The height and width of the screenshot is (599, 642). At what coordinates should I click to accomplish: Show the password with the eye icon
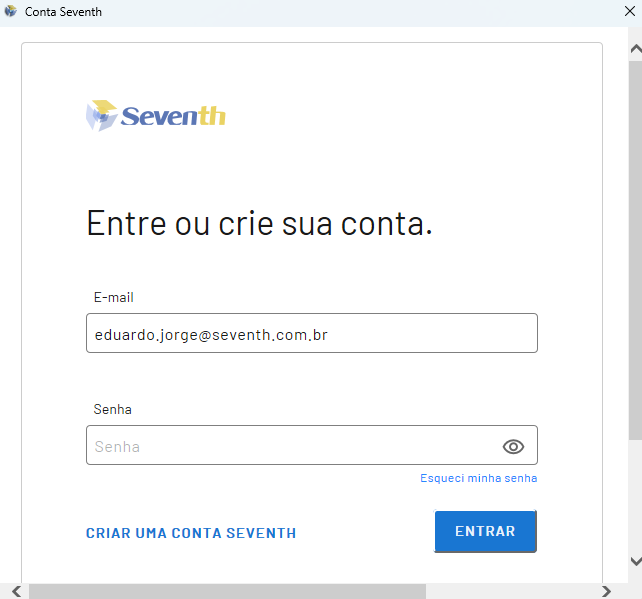click(513, 446)
